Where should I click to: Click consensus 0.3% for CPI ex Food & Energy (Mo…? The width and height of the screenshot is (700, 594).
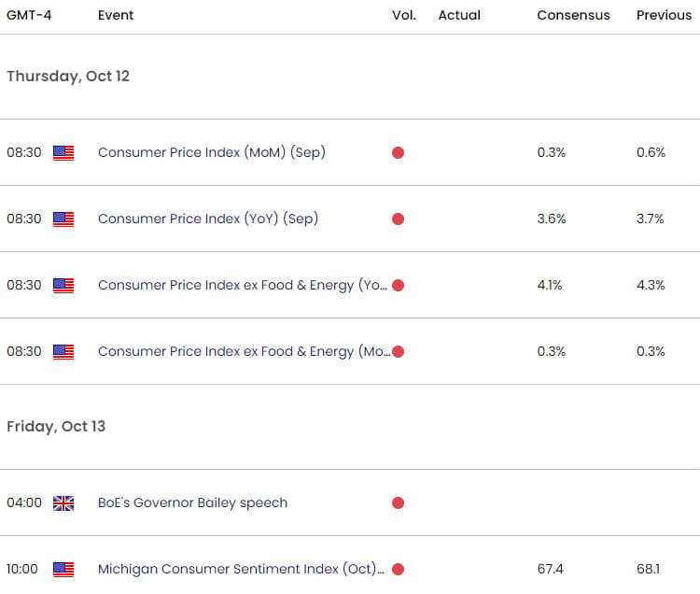point(552,351)
